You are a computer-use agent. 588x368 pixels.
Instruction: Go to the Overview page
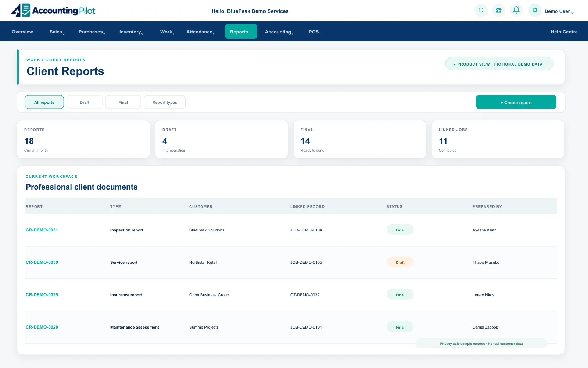click(22, 32)
